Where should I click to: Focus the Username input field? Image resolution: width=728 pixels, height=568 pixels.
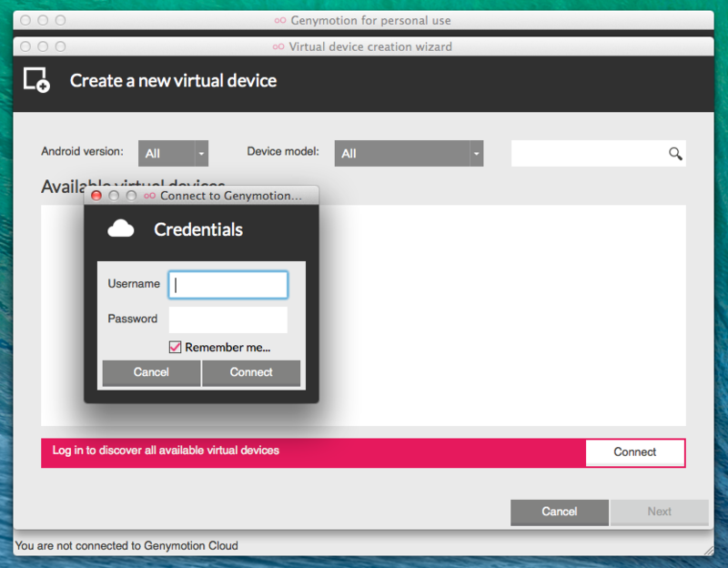coord(228,285)
